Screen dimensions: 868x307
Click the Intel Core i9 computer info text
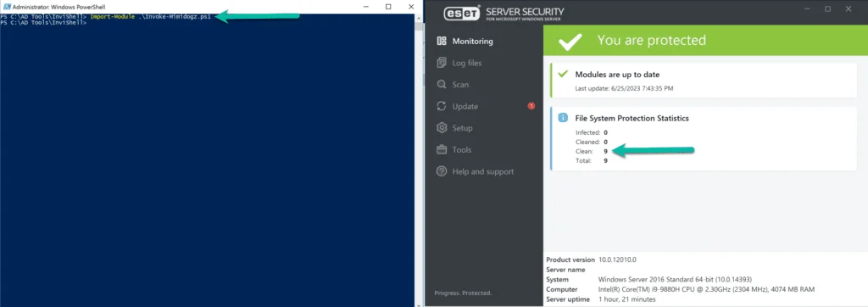pos(707,289)
